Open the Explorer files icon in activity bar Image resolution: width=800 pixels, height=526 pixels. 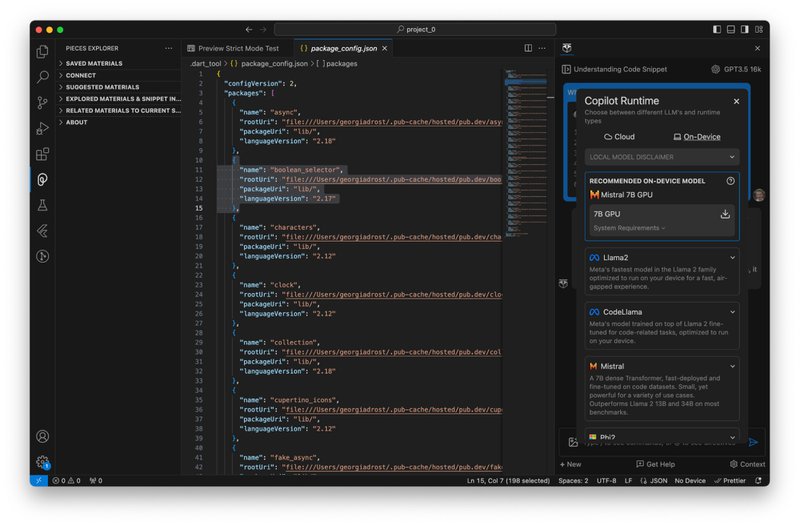click(43, 51)
